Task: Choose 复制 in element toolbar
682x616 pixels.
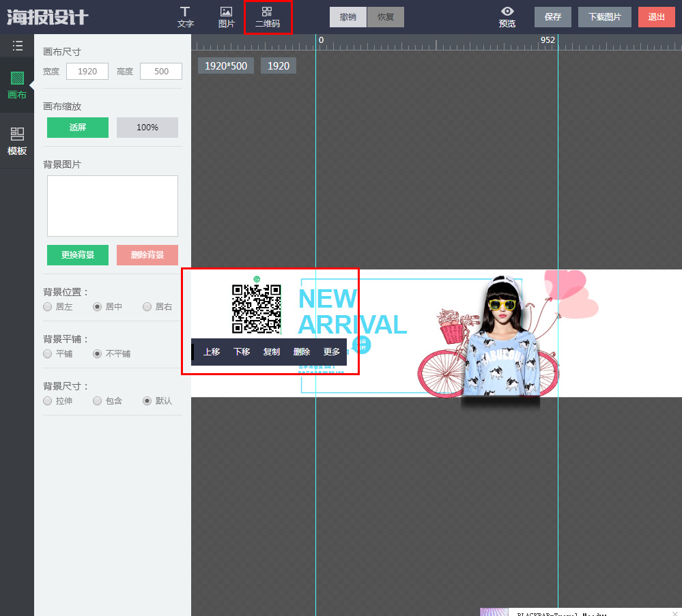Action: click(272, 352)
